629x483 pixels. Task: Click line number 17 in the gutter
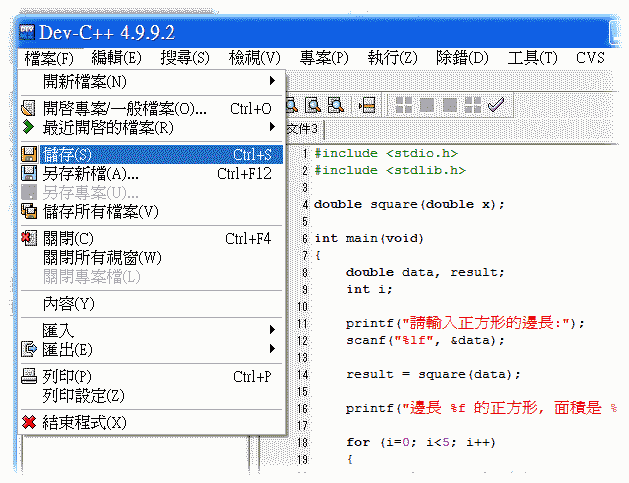[302, 425]
